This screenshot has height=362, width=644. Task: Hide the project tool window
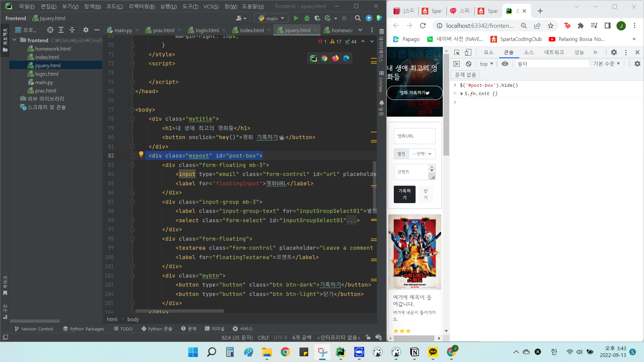tap(97, 30)
